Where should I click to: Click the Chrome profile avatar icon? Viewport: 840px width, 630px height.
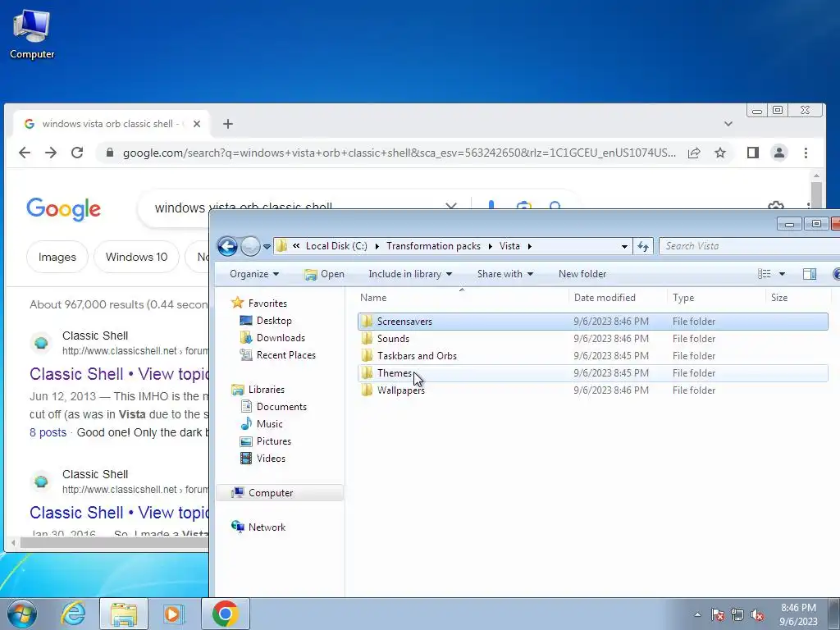(779, 153)
